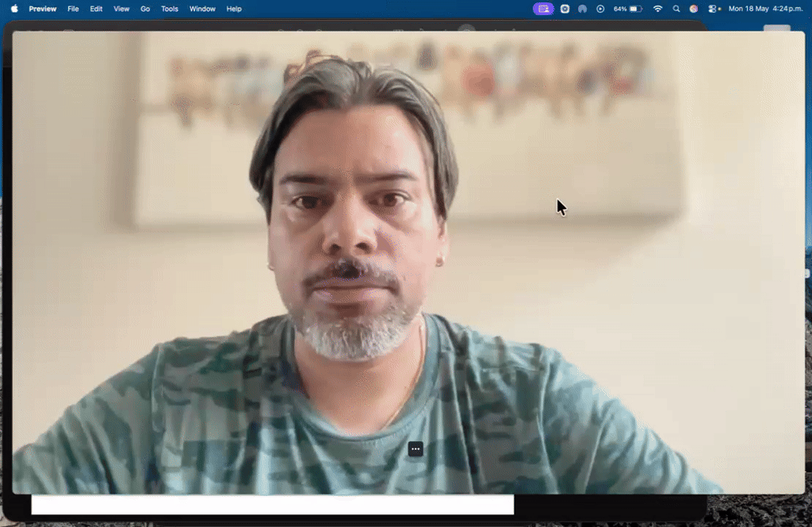This screenshot has height=527, width=812.
Task: Open the Preview application menu
Action: pyautogui.click(x=43, y=9)
